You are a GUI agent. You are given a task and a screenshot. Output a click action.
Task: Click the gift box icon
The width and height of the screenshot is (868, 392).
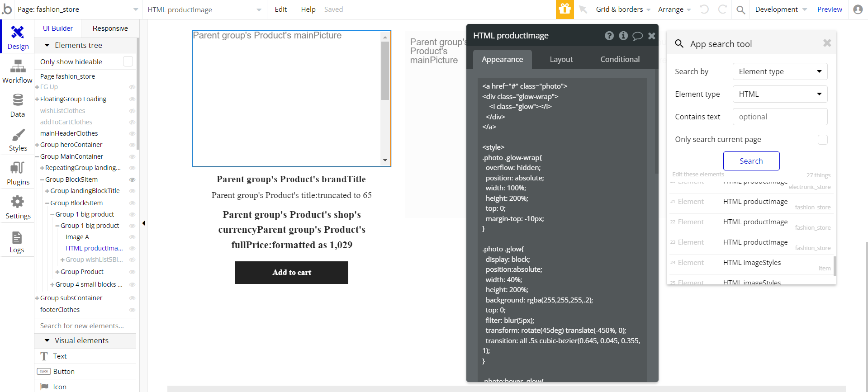click(564, 9)
